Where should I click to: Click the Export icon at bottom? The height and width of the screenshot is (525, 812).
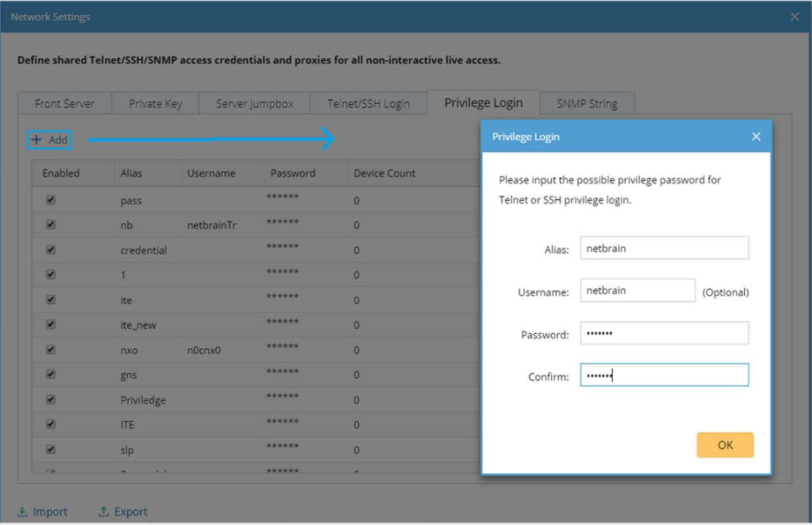pos(103,512)
